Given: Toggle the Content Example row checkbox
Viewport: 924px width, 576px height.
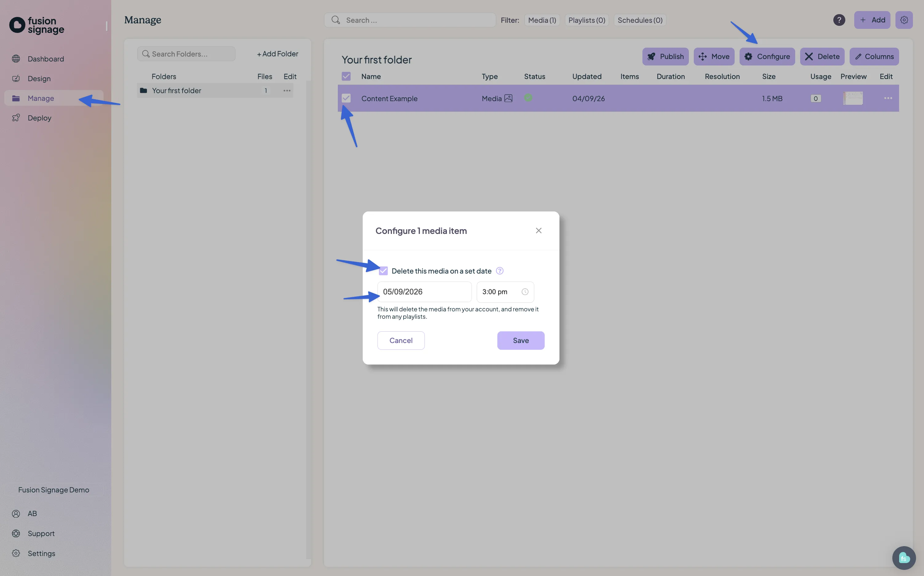Looking at the screenshot, I should click(346, 98).
